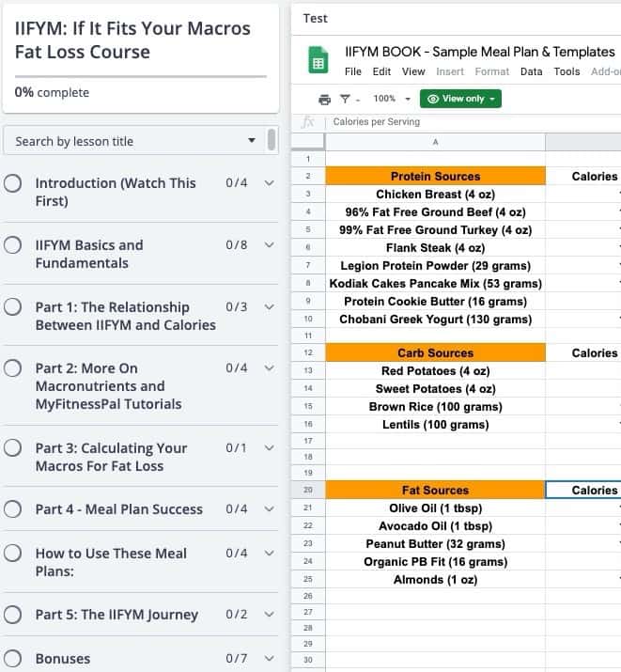This screenshot has height=672, width=621.
Task: Select the Almonds (1 oz) cell
Action: coord(436,580)
